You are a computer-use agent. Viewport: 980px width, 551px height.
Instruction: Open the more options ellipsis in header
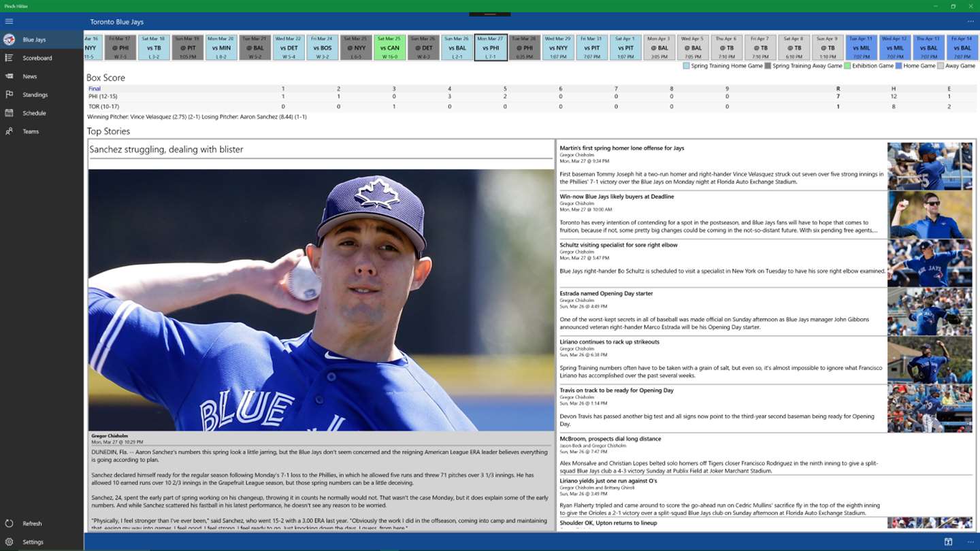(970, 22)
